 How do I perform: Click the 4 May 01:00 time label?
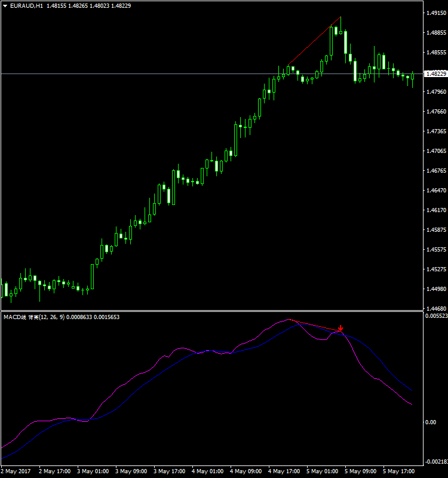(208, 471)
